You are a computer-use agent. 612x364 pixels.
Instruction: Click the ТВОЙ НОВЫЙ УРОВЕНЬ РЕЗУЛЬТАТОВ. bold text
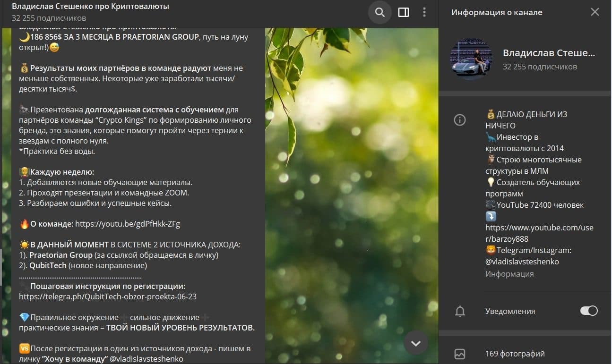181,328
